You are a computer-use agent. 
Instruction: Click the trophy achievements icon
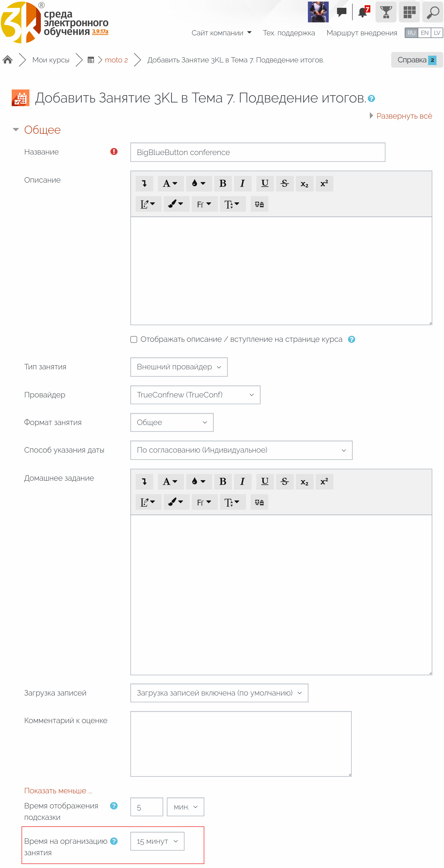(386, 12)
